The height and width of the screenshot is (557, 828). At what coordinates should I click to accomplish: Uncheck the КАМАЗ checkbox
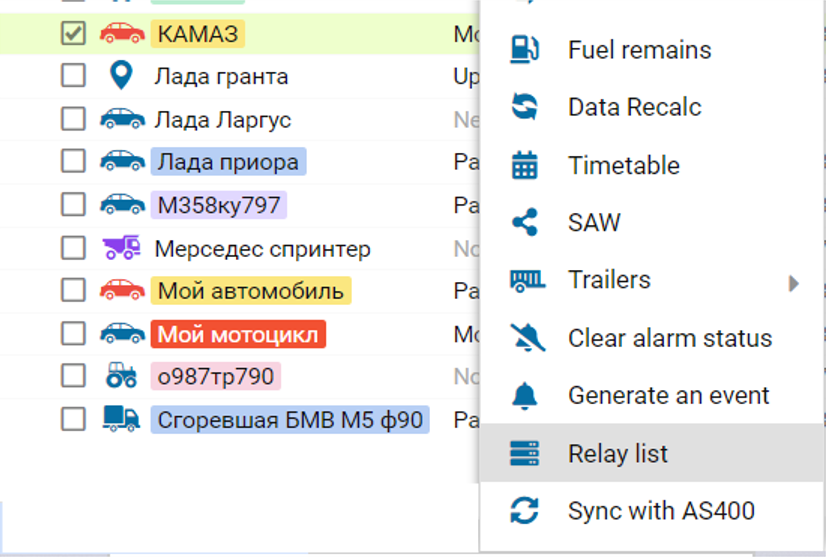point(73,34)
